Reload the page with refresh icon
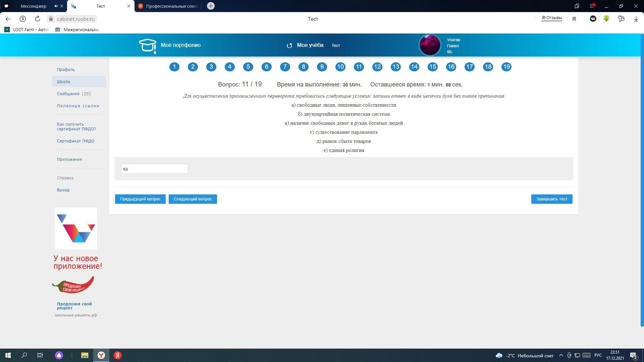644x362 pixels. tap(38, 19)
